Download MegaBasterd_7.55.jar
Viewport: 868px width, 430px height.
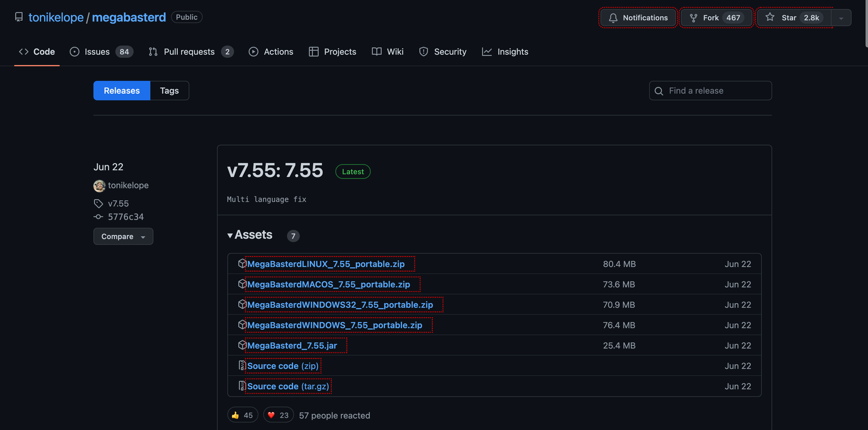(x=292, y=345)
